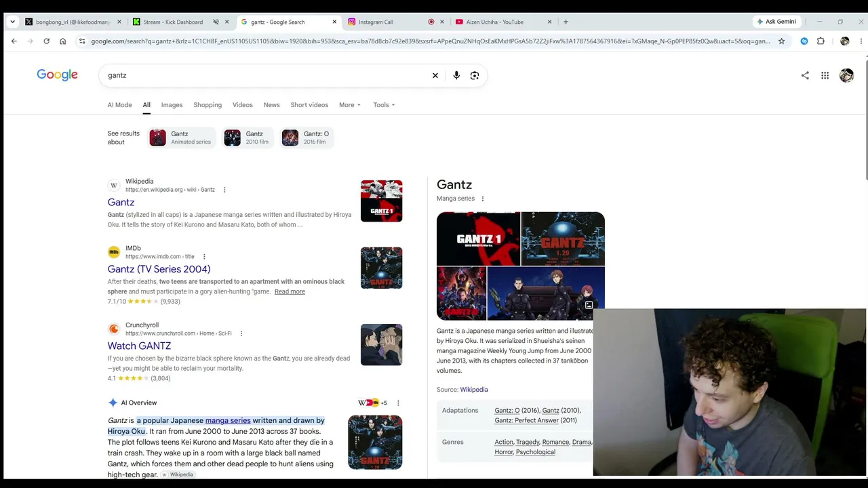The height and width of the screenshot is (488, 868).
Task: View site information for google.com
Action: pyautogui.click(x=82, y=41)
